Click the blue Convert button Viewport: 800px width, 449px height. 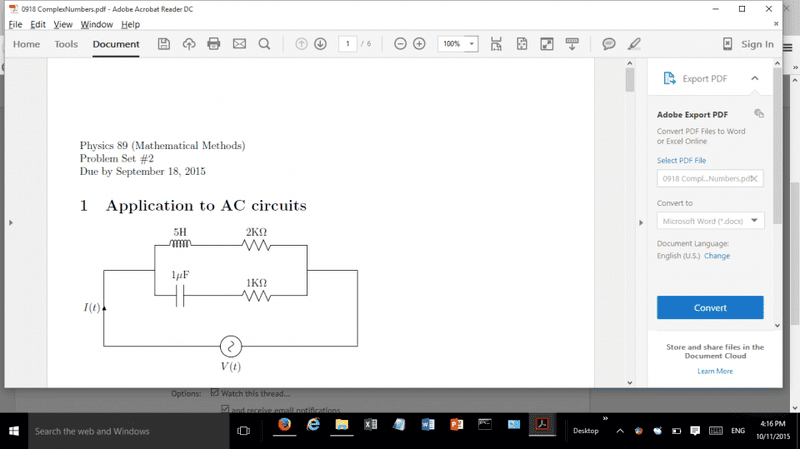[710, 308]
